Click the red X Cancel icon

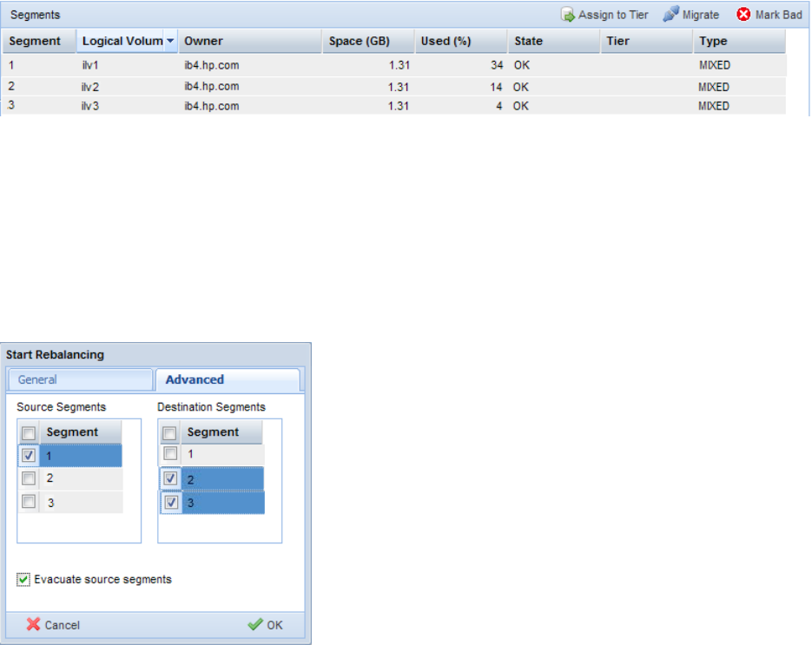[33, 624]
